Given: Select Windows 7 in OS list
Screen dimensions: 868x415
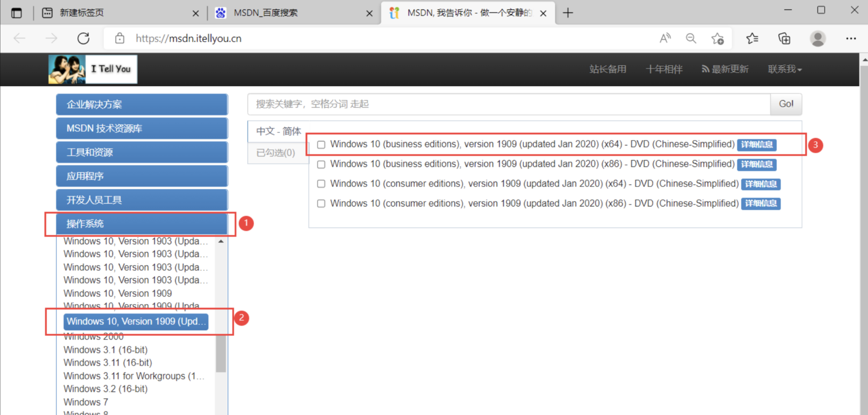Looking at the screenshot, I should point(86,402).
